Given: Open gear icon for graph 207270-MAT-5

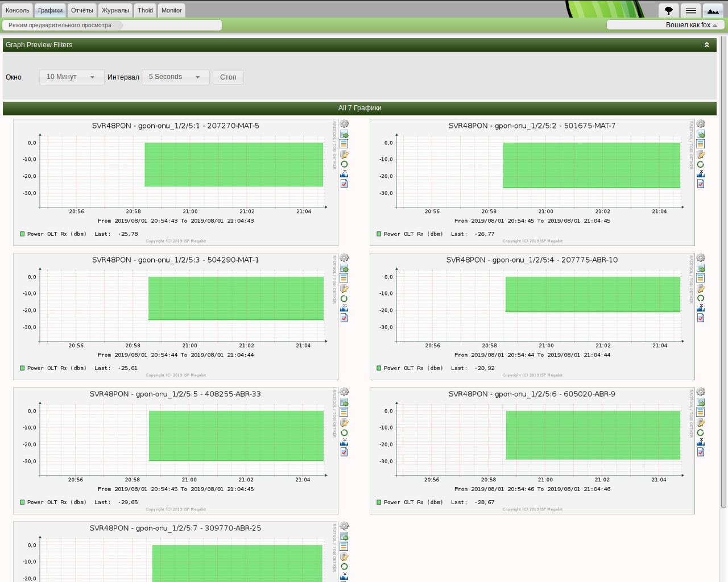Looking at the screenshot, I should tap(344, 123).
